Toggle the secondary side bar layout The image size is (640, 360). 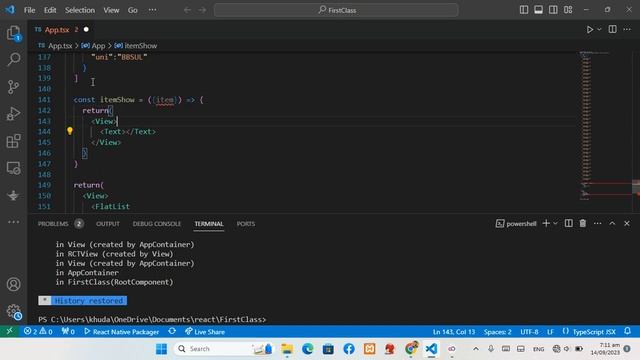(553, 10)
